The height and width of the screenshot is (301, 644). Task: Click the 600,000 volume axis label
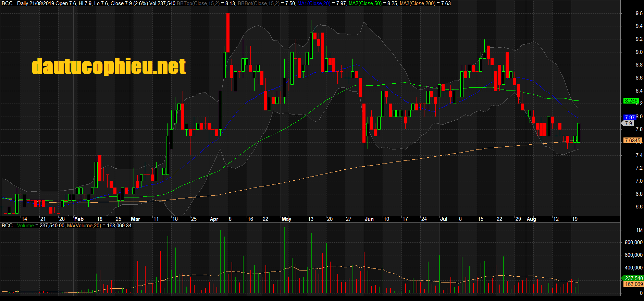click(x=633, y=255)
